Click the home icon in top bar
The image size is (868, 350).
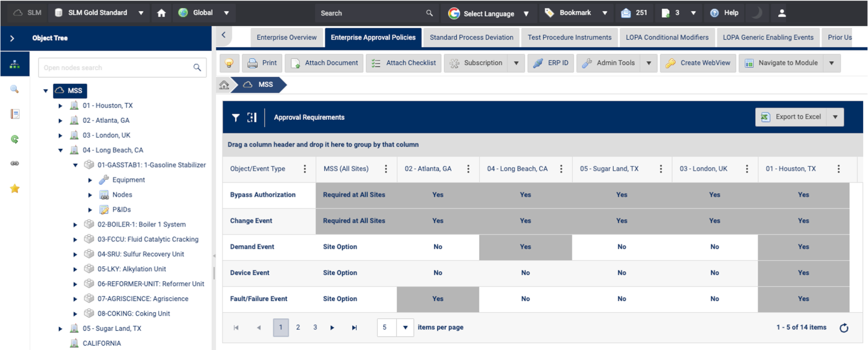tap(161, 13)
